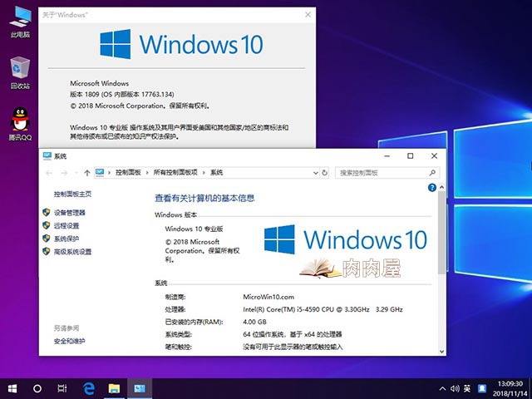The image size is (532, 399).
Task: Click the shield icon beside 远程设置
Action: point(47,225)
